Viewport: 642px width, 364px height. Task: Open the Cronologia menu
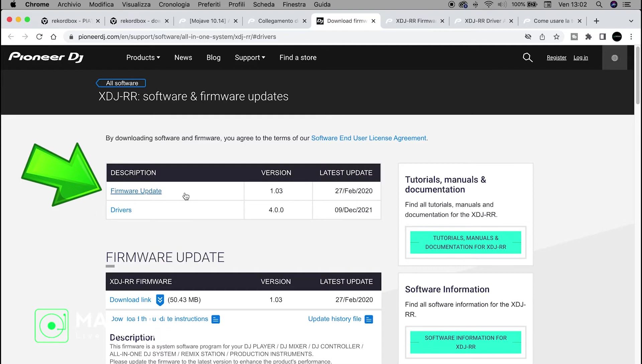(x=174, y=4)
